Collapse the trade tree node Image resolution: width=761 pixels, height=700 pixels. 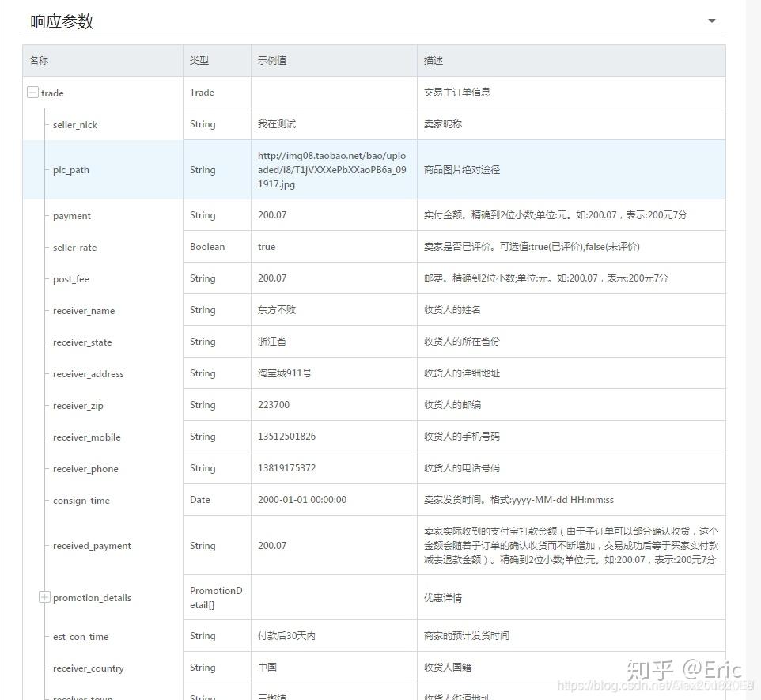(32, 93)
